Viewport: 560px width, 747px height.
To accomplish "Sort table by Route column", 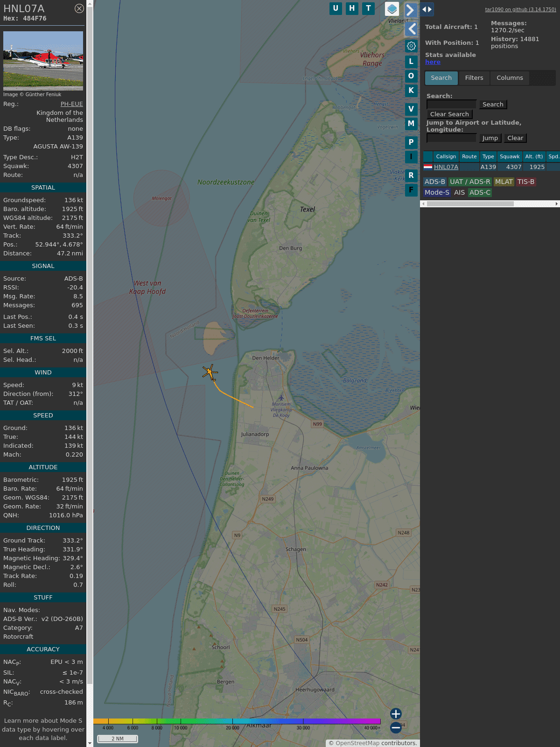I will tap(469, 156).
